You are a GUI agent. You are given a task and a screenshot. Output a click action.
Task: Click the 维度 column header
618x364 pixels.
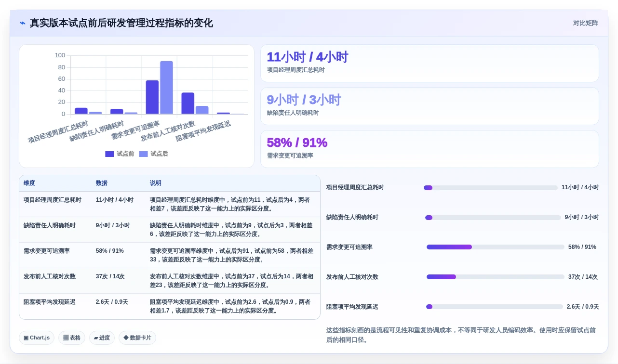pyautogui.click(x=29, y=183)
